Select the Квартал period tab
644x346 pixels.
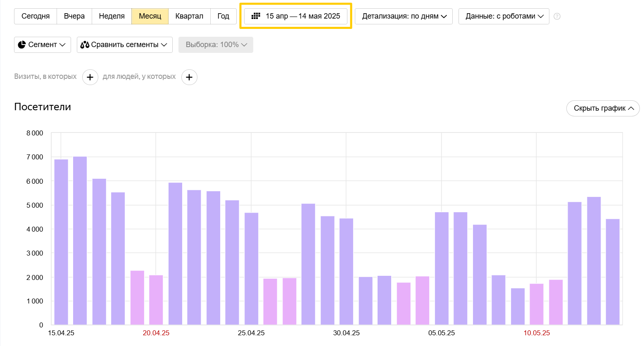tap(189, 16)
